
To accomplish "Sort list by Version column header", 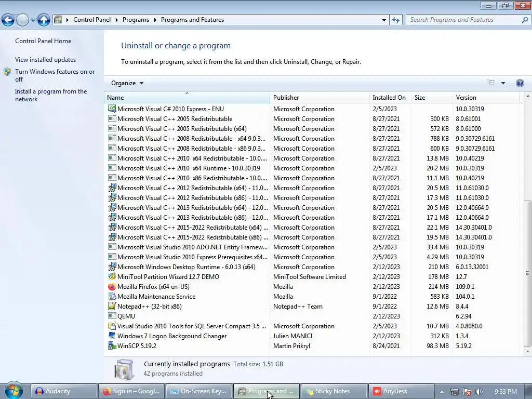I will (x=486, y=97).
